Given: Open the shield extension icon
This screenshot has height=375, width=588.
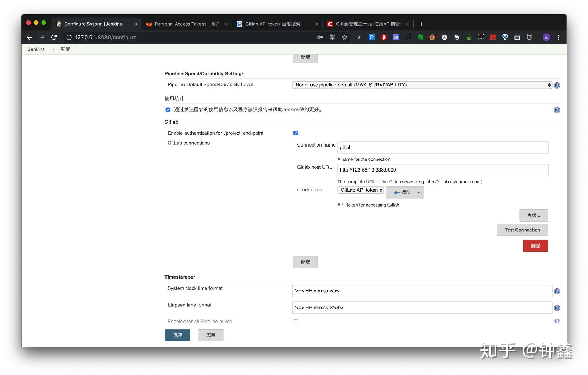Looking at the screenshot, I should point(529,37).
